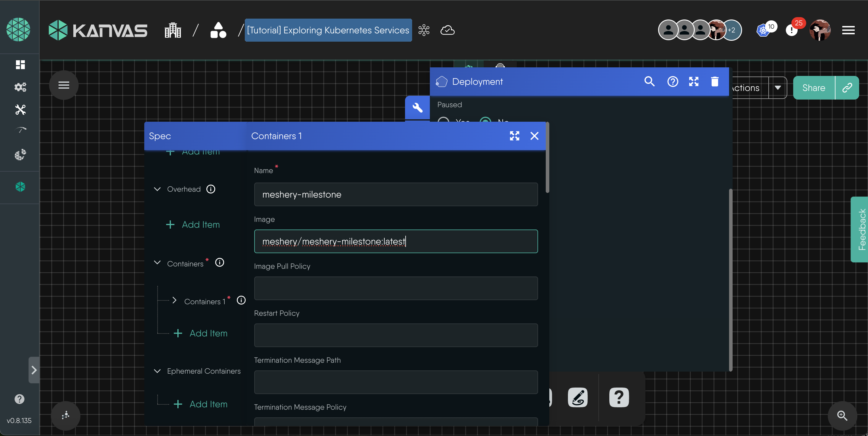
Task: Open the Actions dropdown arrow
Action: pos(778,88)
